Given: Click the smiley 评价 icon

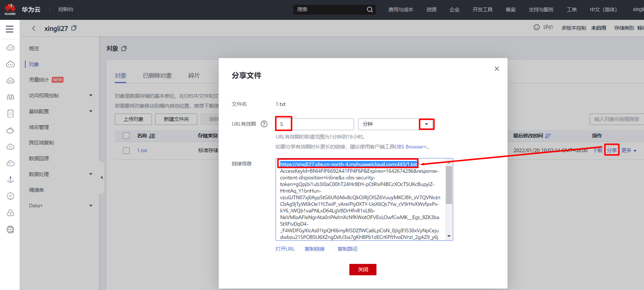Looking at the screenshot, I should point(536,27).
